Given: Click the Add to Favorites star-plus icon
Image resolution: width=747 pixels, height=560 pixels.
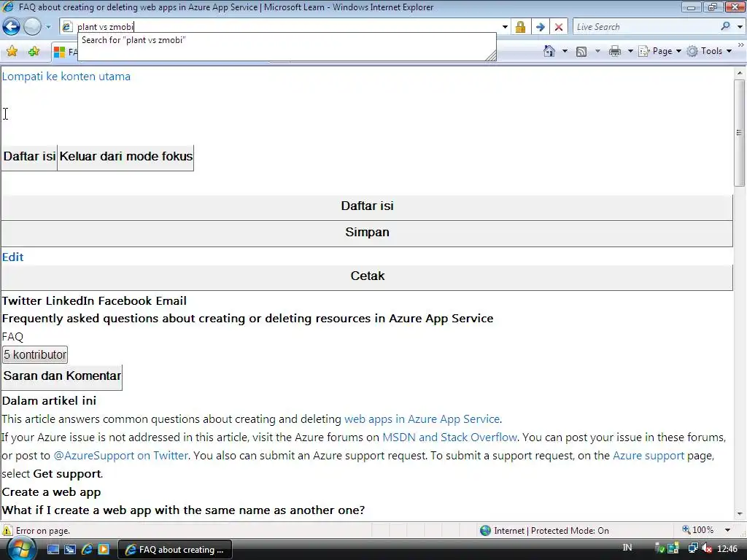Looking at the screenshot, I should (34, 51).
